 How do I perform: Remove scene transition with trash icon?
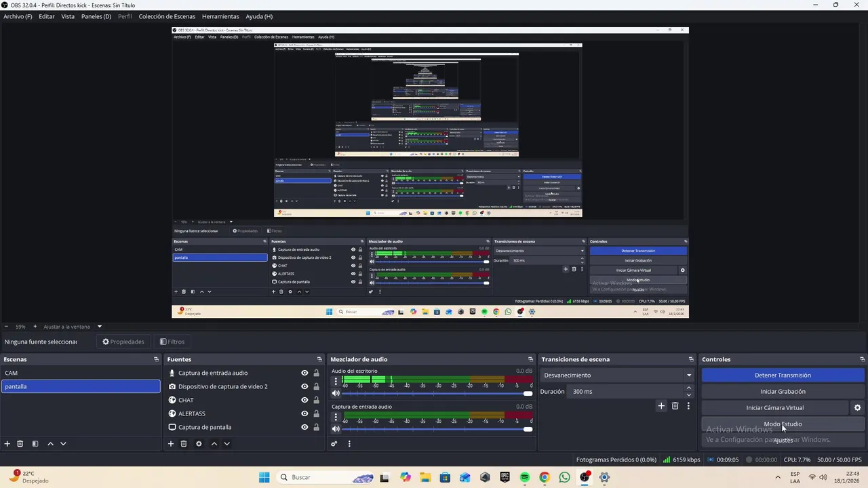click(675, 406)
